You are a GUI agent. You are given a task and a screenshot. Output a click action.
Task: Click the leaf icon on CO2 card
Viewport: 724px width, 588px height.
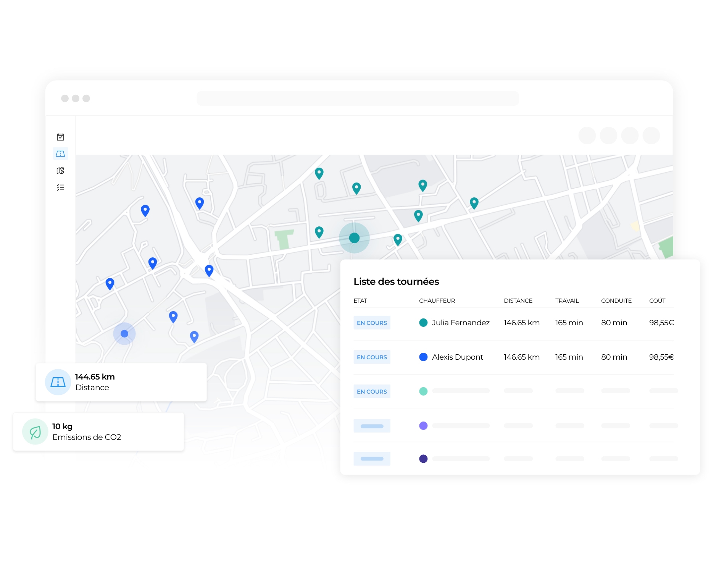(35, 432)
